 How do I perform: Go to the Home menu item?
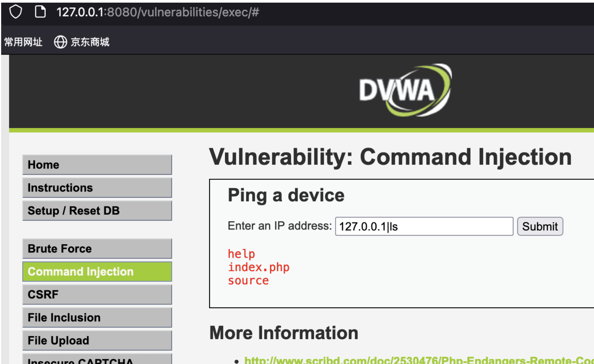click(97, 165)
